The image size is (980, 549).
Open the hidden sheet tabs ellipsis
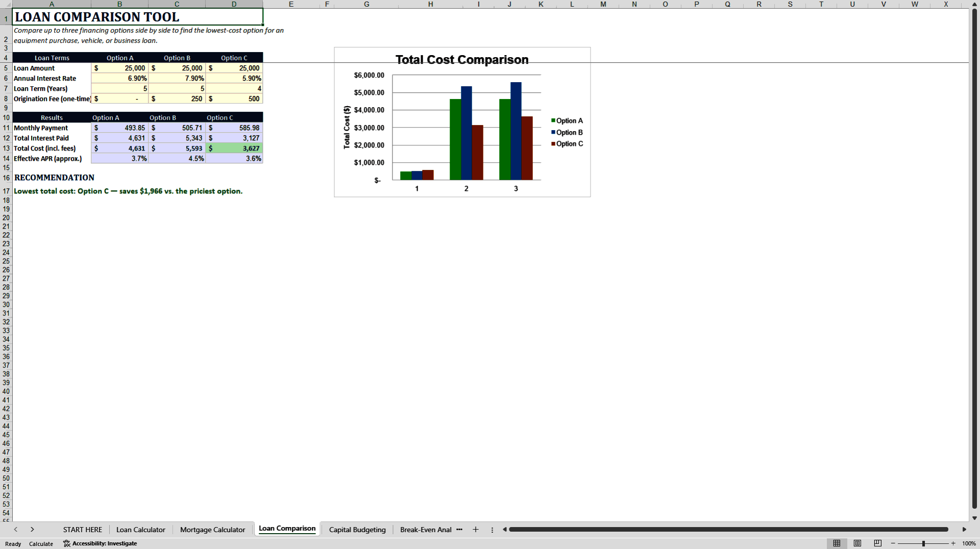coord(459,530)
